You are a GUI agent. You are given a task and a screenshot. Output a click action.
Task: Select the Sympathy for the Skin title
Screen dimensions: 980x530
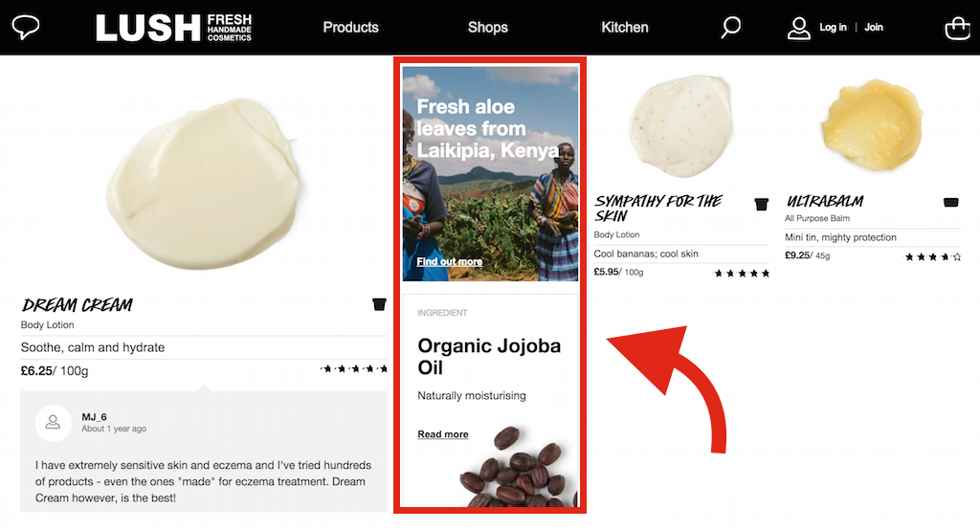coord(657,209)
